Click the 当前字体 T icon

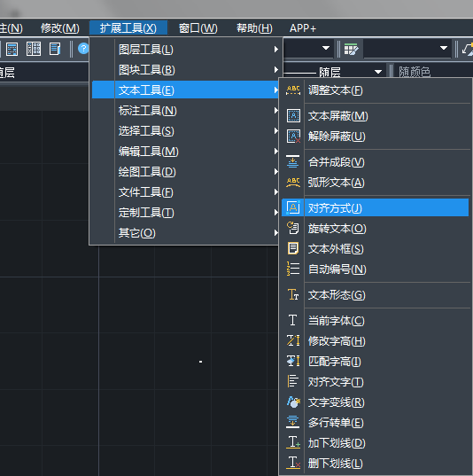(293, 320)
